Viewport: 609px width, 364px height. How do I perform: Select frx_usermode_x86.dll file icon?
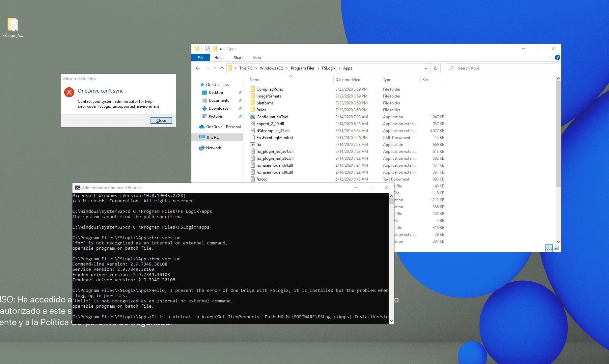tap(253, 172)
